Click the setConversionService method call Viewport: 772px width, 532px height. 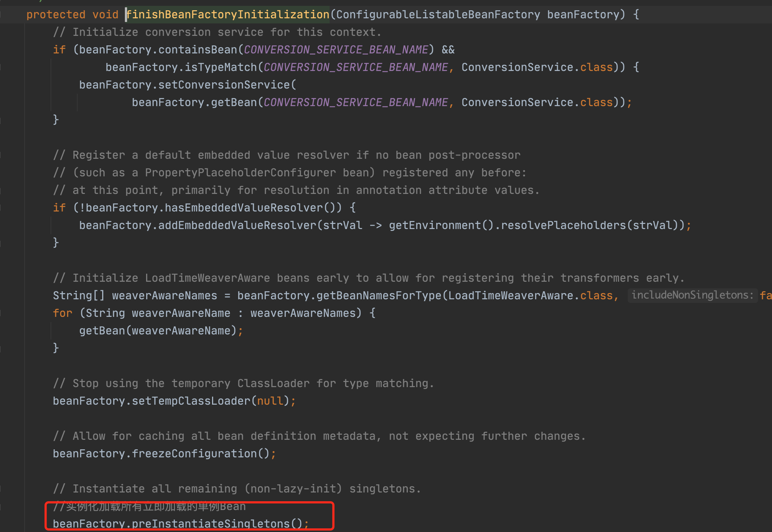[x=224, y=85]
